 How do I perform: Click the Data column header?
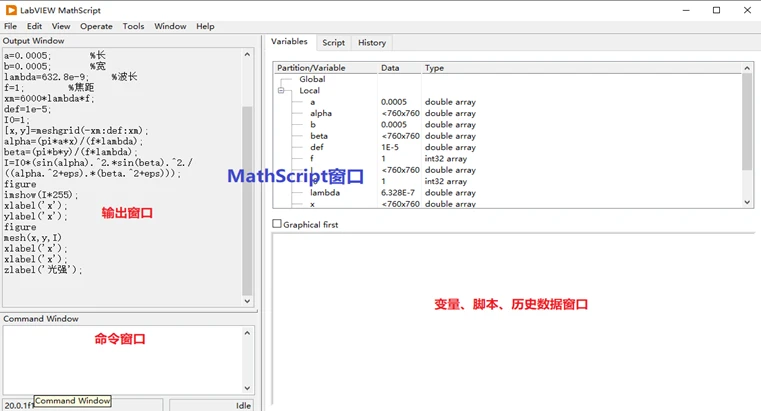[399, 68]
